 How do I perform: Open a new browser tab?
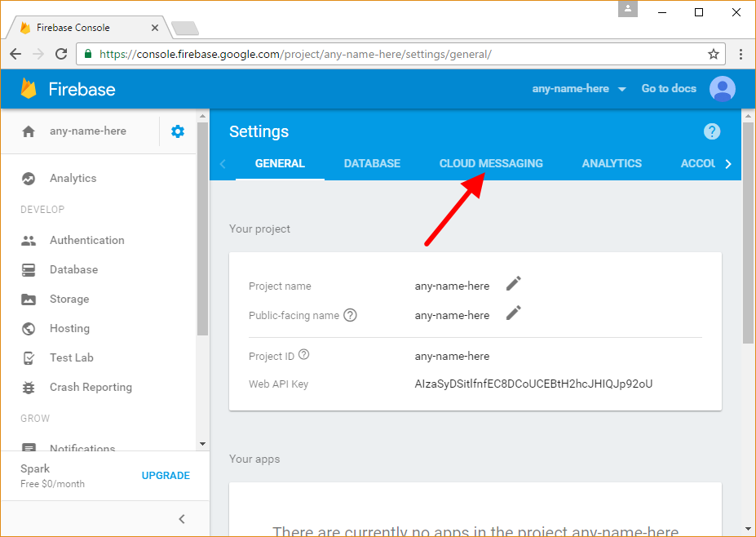pyautogui.click(x=185, y=29)
